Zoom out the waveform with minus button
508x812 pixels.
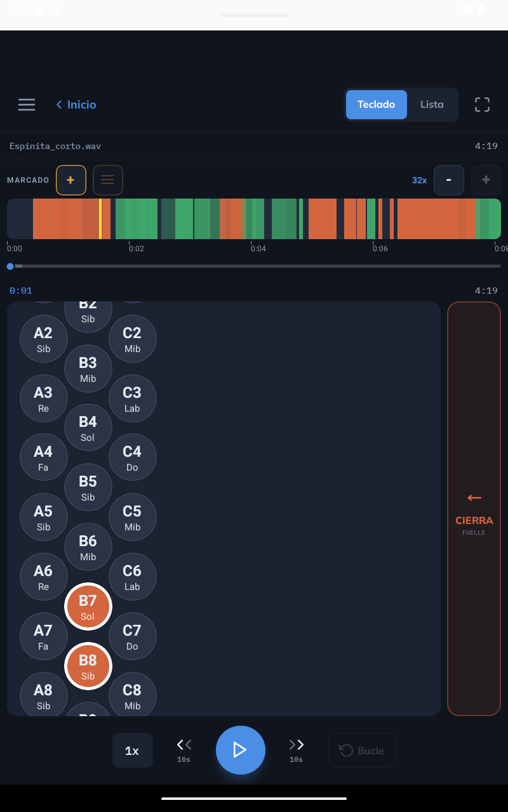(449, 180)
